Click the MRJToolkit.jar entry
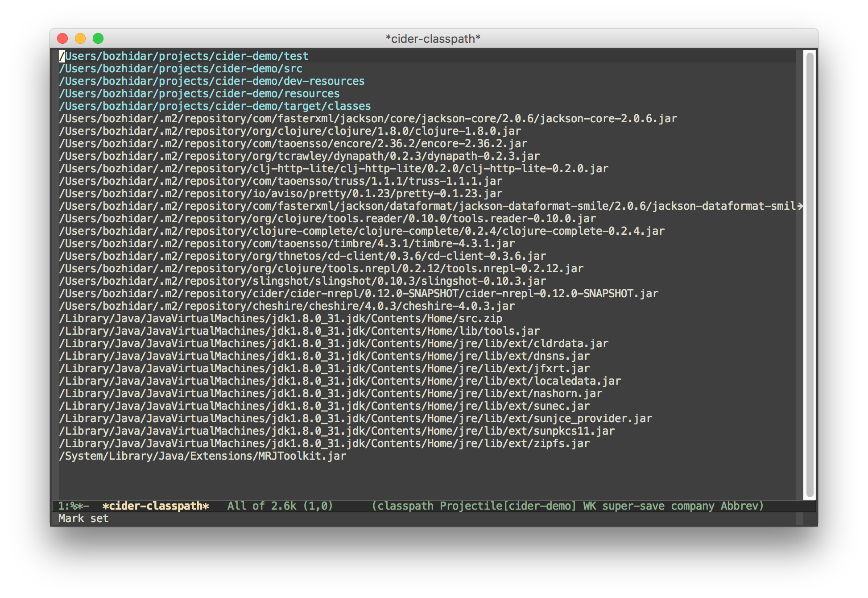 (202, 456)
